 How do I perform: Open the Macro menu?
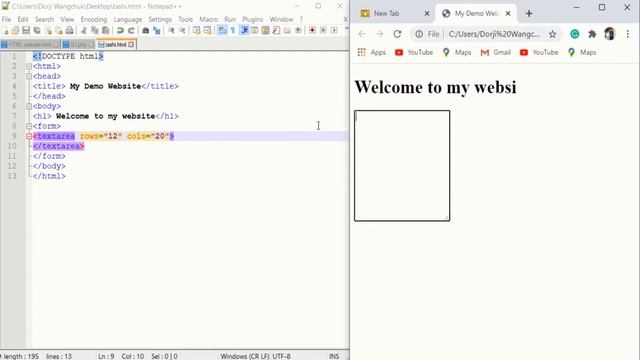[209, 20]
